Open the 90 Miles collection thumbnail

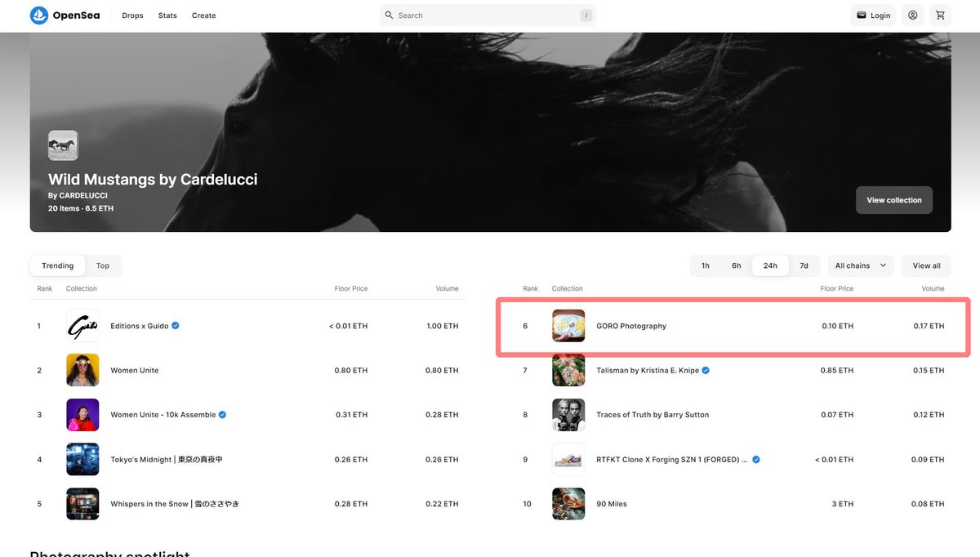568,504
